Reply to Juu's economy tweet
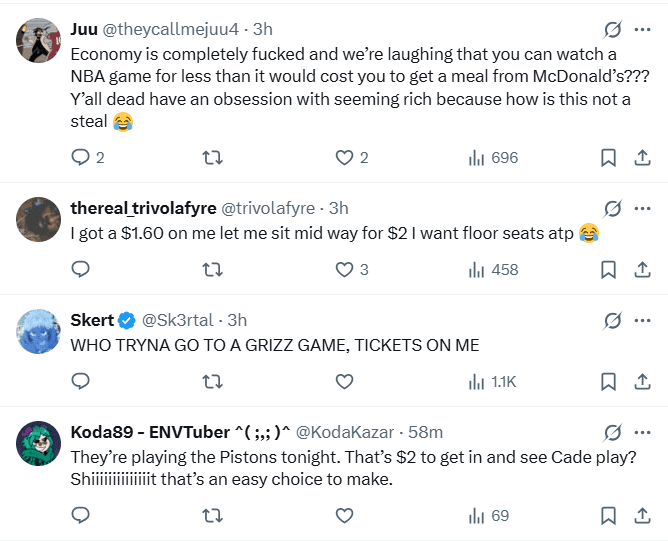 tap(82, 158)
